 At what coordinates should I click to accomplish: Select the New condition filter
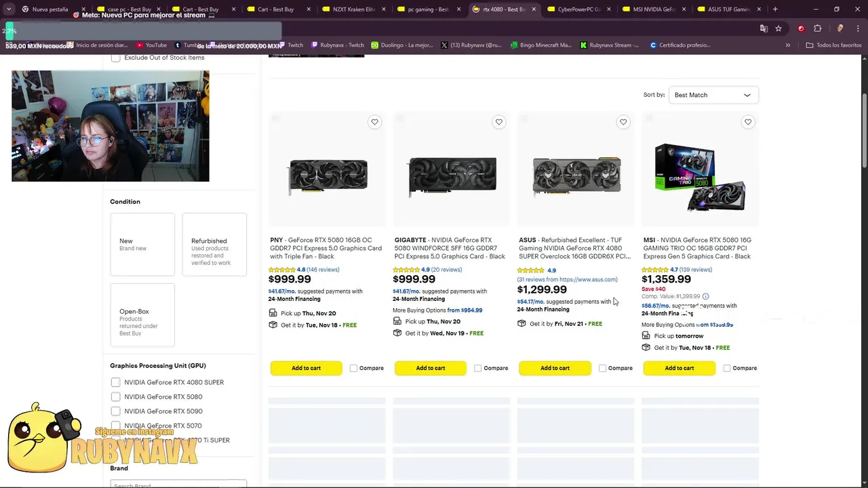(x=142, y=245)
